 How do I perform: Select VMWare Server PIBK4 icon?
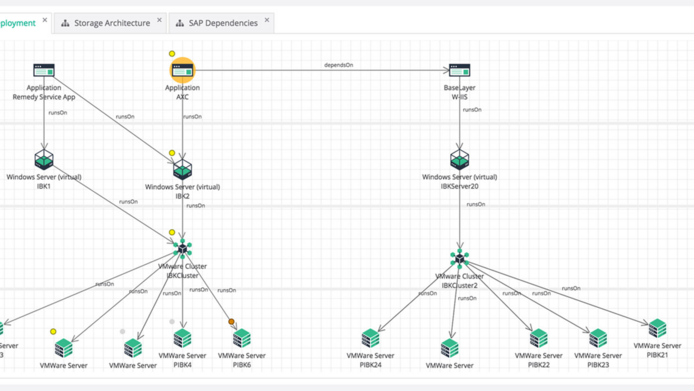[x=182, y=339]
